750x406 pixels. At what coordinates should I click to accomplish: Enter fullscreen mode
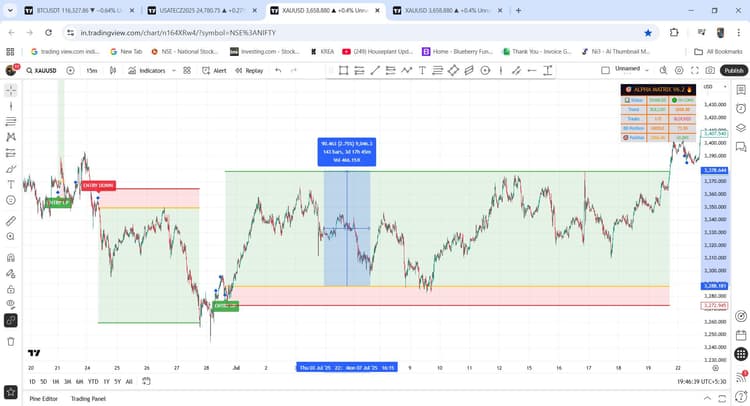(x=695, y=70)
